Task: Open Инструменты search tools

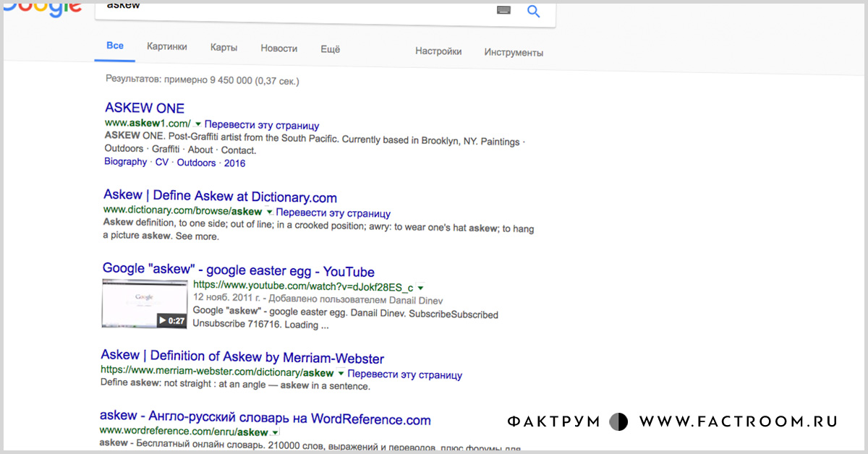Action: 514,52
